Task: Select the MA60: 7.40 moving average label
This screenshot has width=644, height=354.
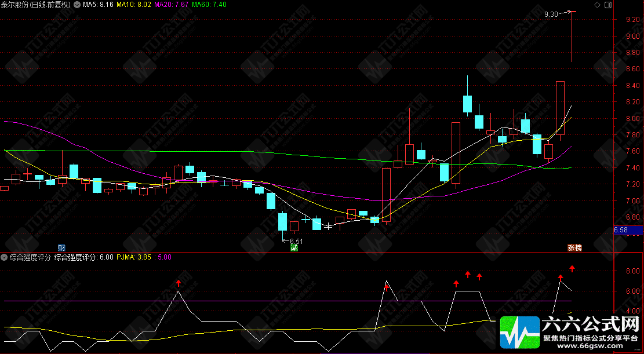Action: 209,5
